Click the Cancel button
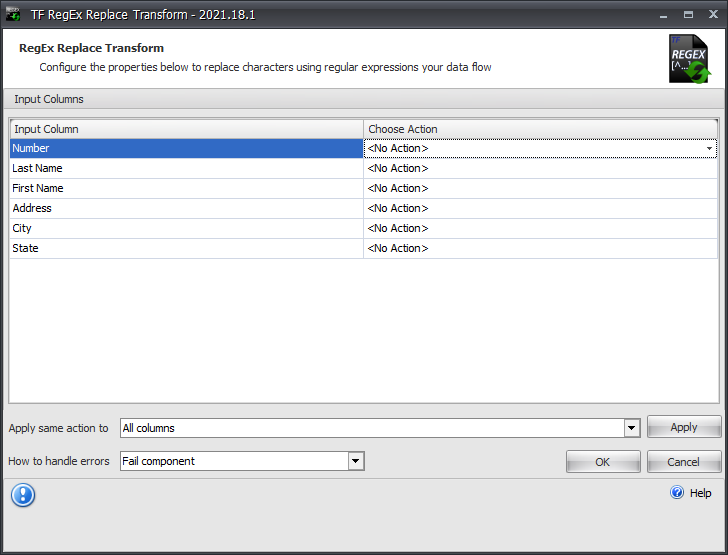728x555 pixels. (684, 462)
